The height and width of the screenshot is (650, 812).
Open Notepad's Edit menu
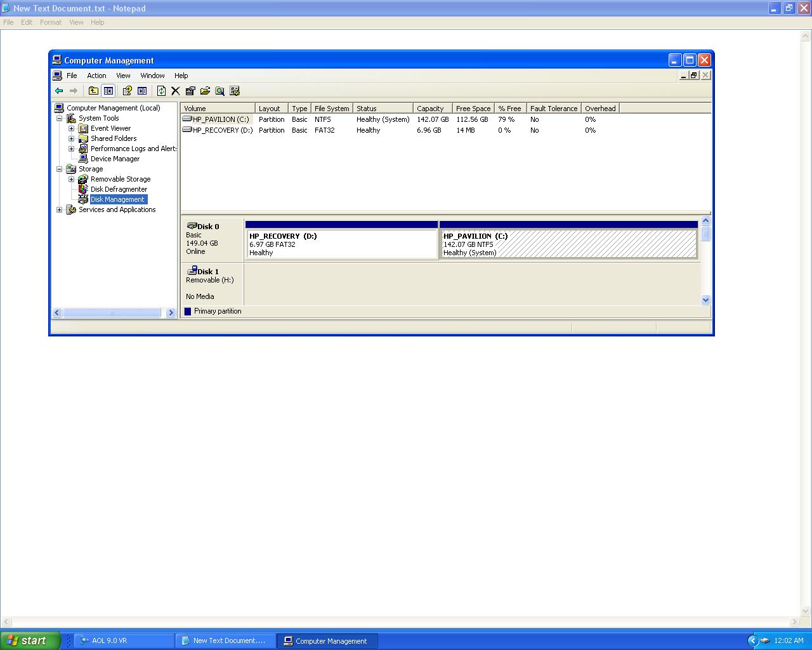pos(27,22)
